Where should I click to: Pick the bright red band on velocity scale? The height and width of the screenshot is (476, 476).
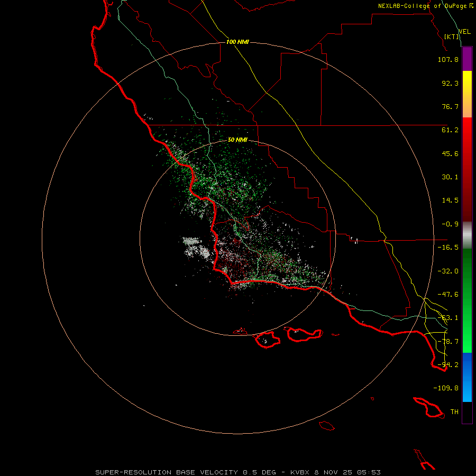[x=467, y=169]
